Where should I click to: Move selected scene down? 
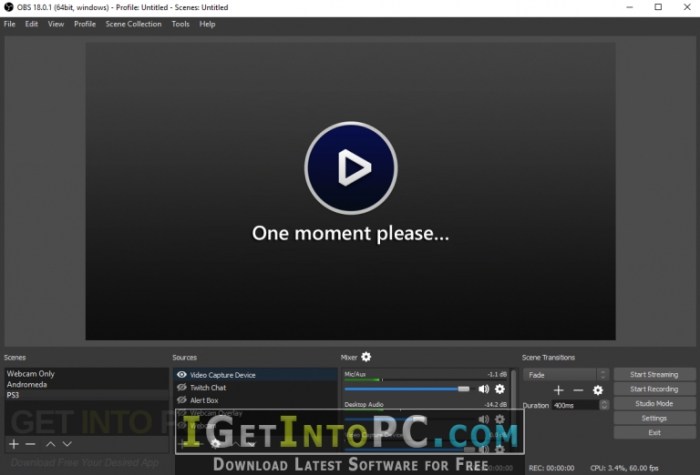pos(67,444)
